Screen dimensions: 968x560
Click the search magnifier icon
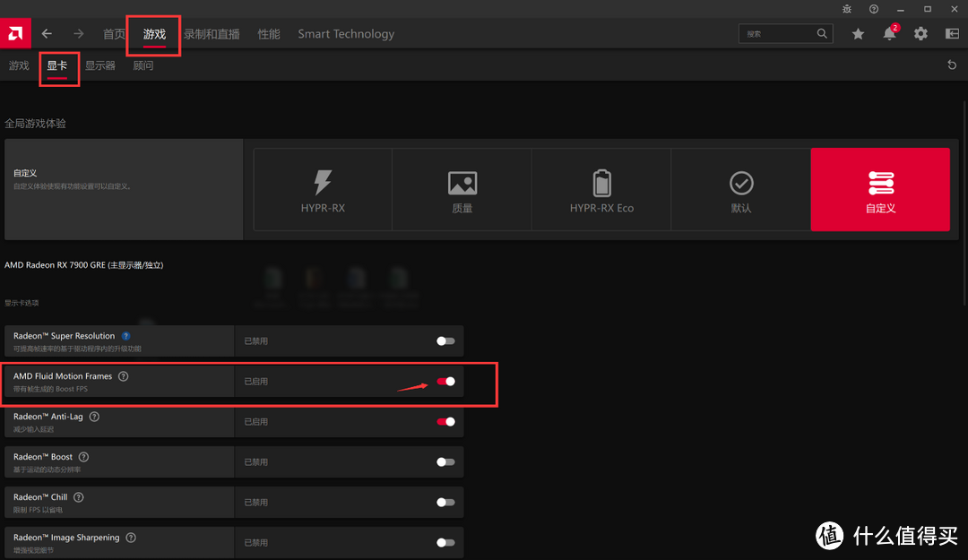(822, 33)
